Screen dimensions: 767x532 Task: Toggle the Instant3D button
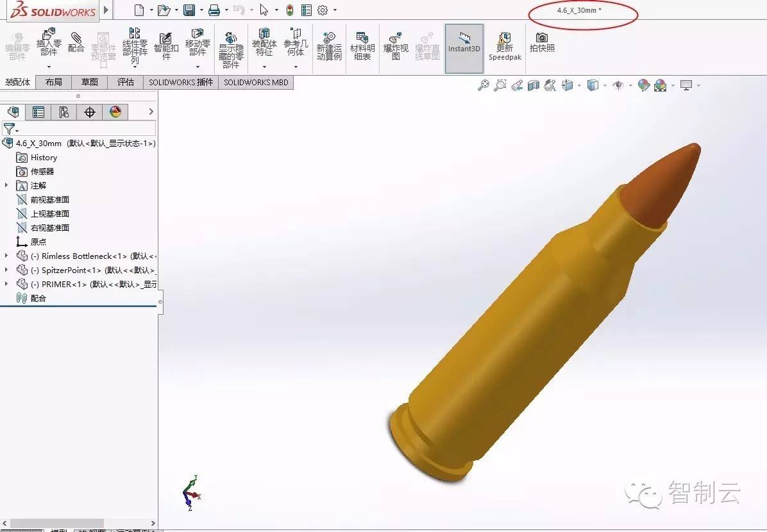464,49
